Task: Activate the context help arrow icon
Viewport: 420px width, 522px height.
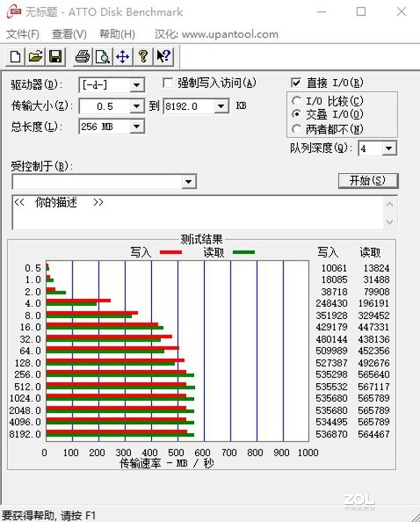Action: tap(163, 56)
